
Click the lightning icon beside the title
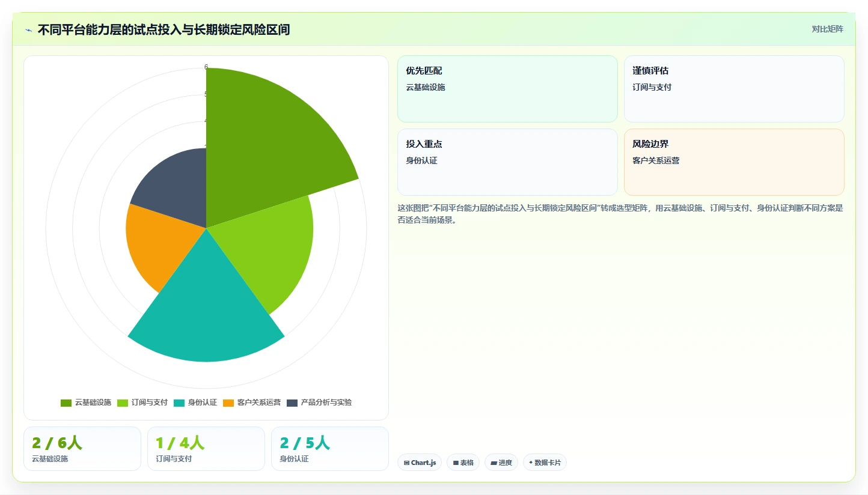click(29, 30)
